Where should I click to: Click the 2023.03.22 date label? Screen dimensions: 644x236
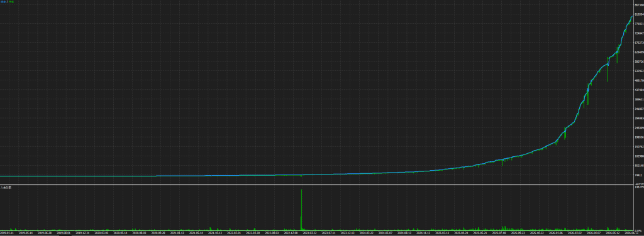click(309, 233)
